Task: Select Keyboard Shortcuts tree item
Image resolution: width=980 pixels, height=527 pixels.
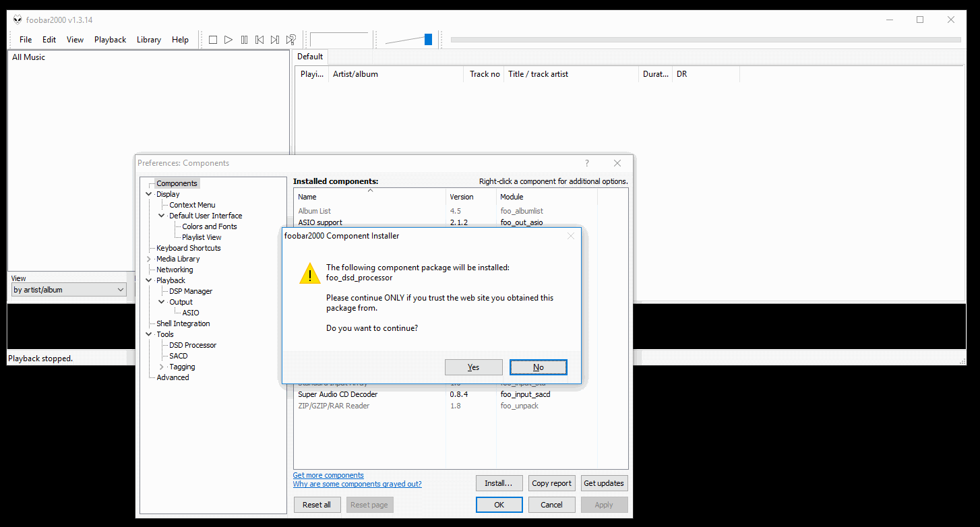Action: click(189, 248)
